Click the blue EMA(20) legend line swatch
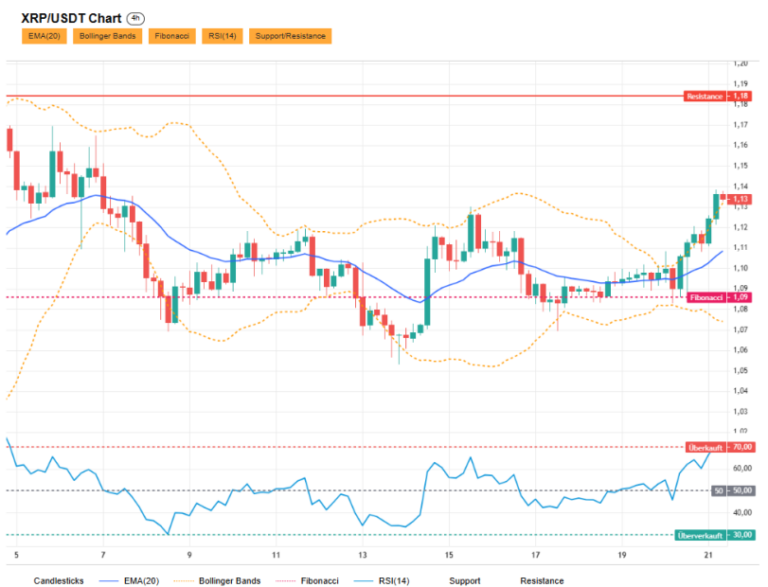The image size is (768, 587). pos(109,581)
